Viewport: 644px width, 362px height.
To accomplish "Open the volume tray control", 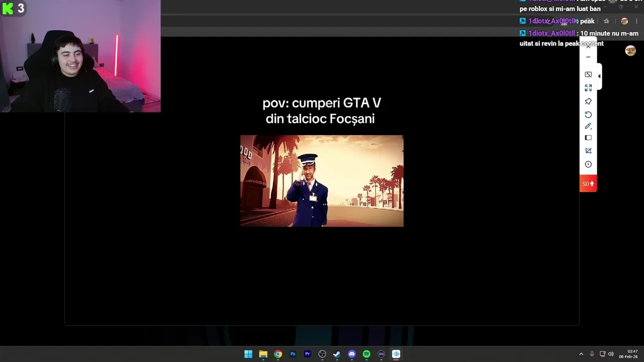I will (x=611, y=354).
